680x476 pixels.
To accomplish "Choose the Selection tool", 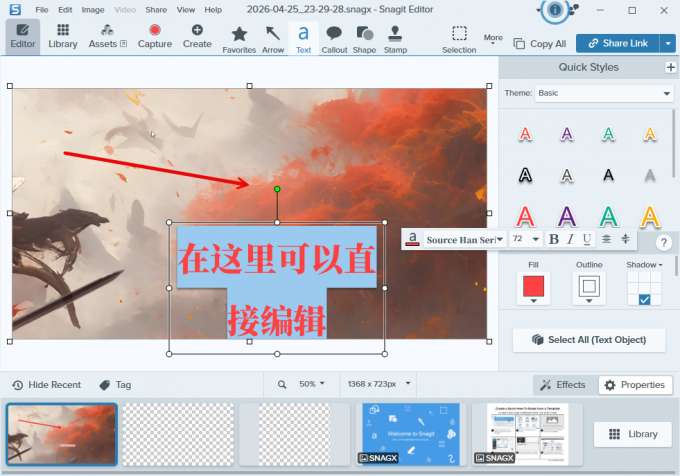I will (459, 39).
